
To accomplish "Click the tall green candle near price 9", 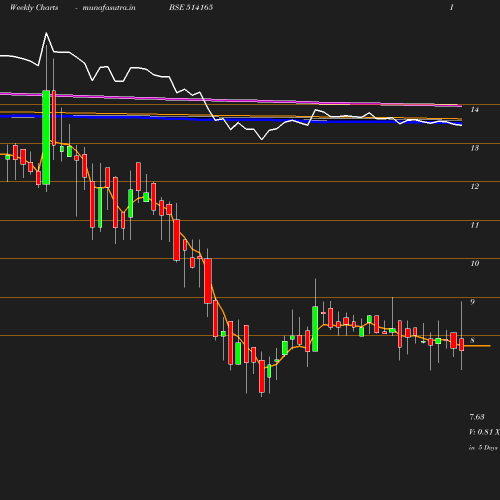I will pos(315,329).
